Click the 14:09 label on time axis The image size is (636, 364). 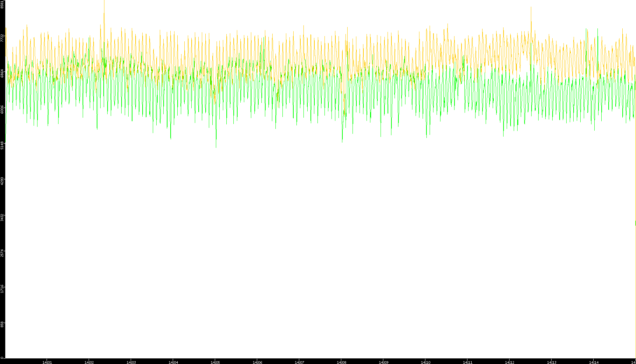click(383, 362)
